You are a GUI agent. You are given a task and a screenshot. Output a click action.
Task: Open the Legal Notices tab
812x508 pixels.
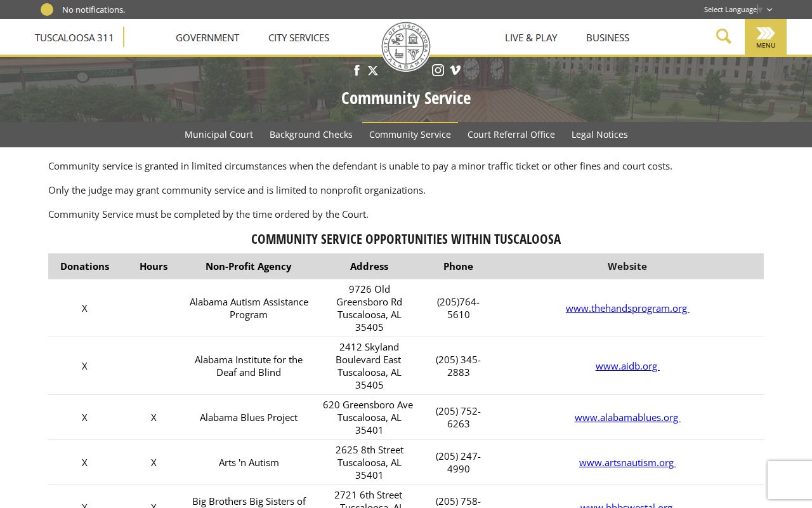(x=599, y=135)
